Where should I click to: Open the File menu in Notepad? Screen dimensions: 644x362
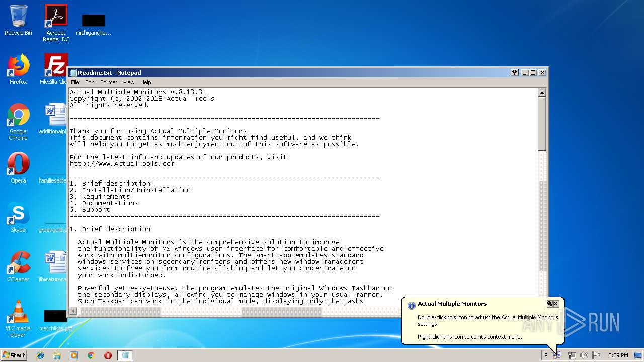pos(75,82)
